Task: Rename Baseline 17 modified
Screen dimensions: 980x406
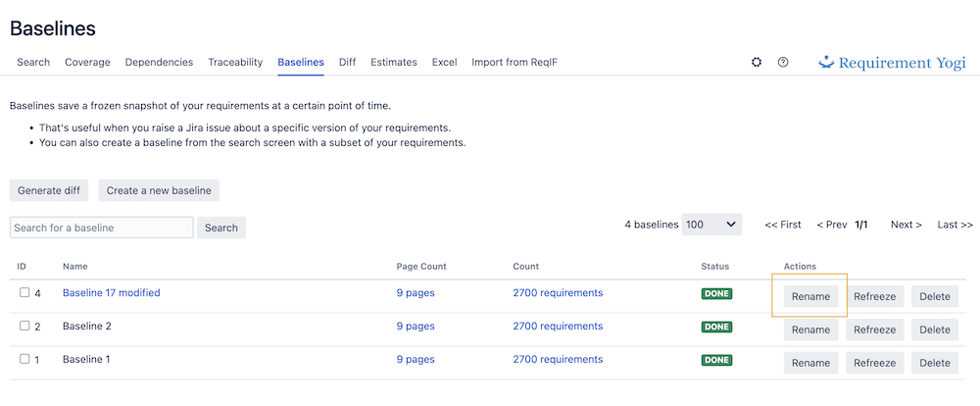Action: 810,297
